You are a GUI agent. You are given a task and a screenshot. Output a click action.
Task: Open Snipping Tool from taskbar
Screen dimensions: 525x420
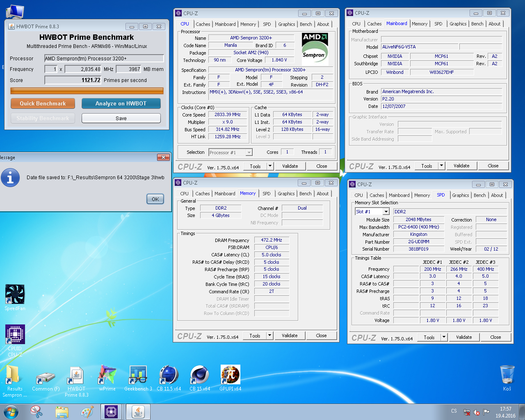(x=37, y=412)
